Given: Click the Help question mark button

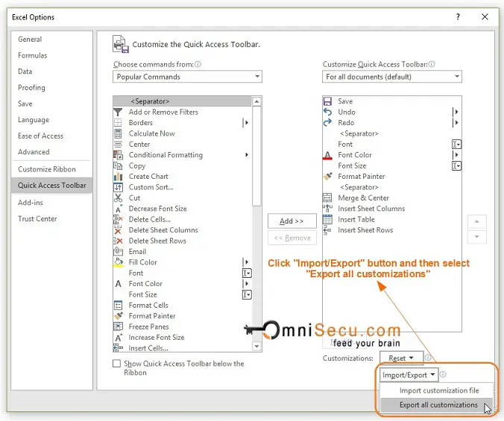Looking at the screenshot, I should point(458,17).
